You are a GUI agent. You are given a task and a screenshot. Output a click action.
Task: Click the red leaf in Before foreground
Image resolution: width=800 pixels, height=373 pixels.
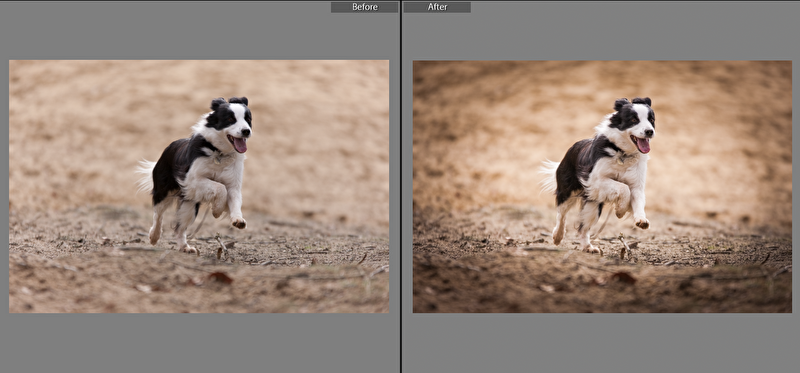220,278
